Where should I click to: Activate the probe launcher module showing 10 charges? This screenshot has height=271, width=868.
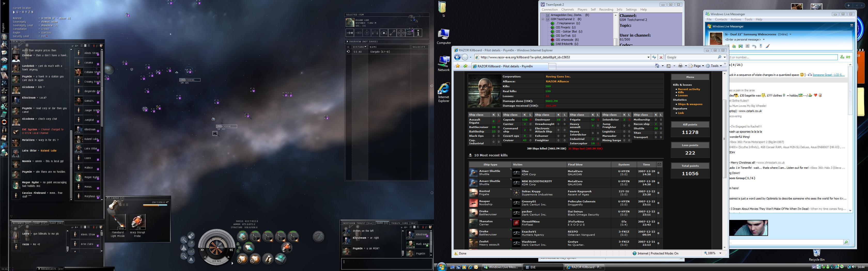pos(286,248)
